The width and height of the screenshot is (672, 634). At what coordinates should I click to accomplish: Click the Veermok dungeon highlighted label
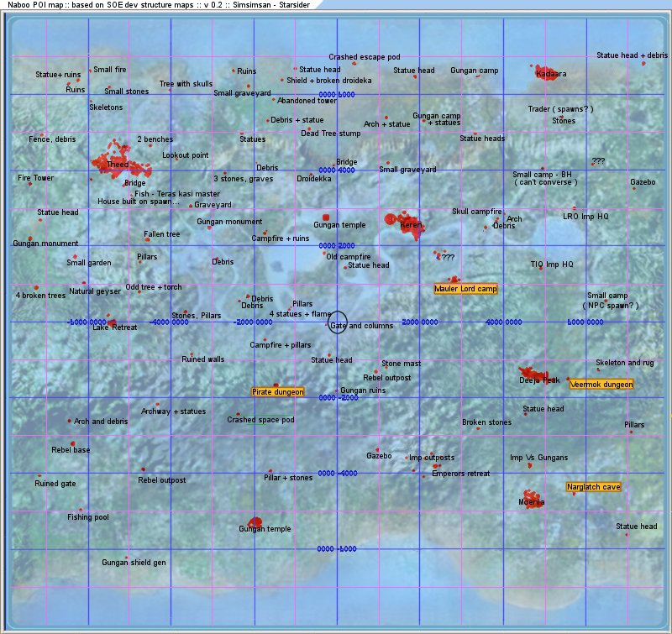tap(601, 385)
